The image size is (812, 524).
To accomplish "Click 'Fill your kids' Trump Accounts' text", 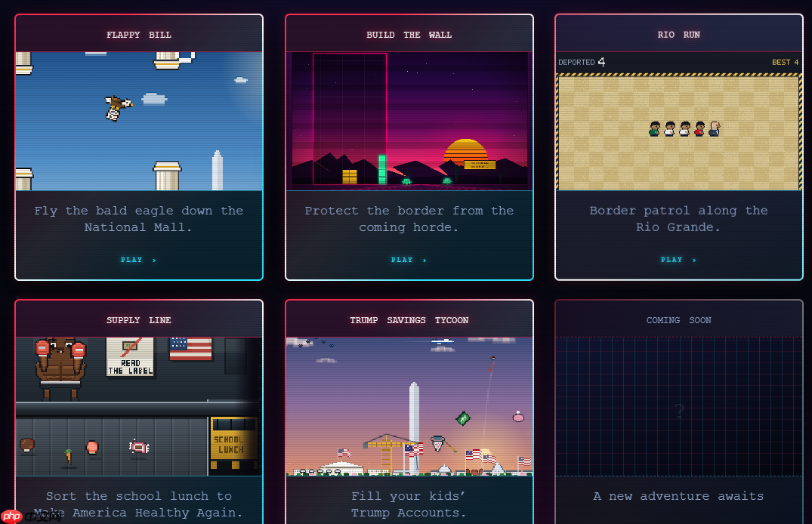I will tap(409, 504).
